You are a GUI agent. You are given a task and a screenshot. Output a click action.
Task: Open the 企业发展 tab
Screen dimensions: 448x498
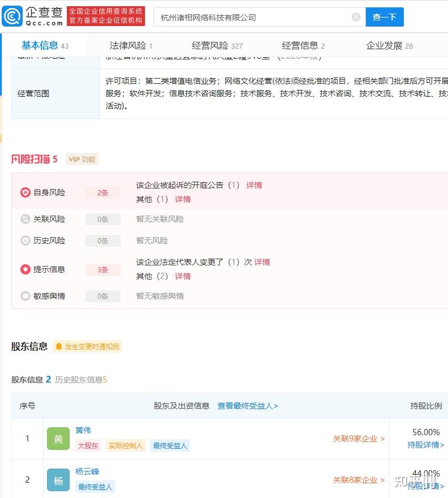point(389,46)
